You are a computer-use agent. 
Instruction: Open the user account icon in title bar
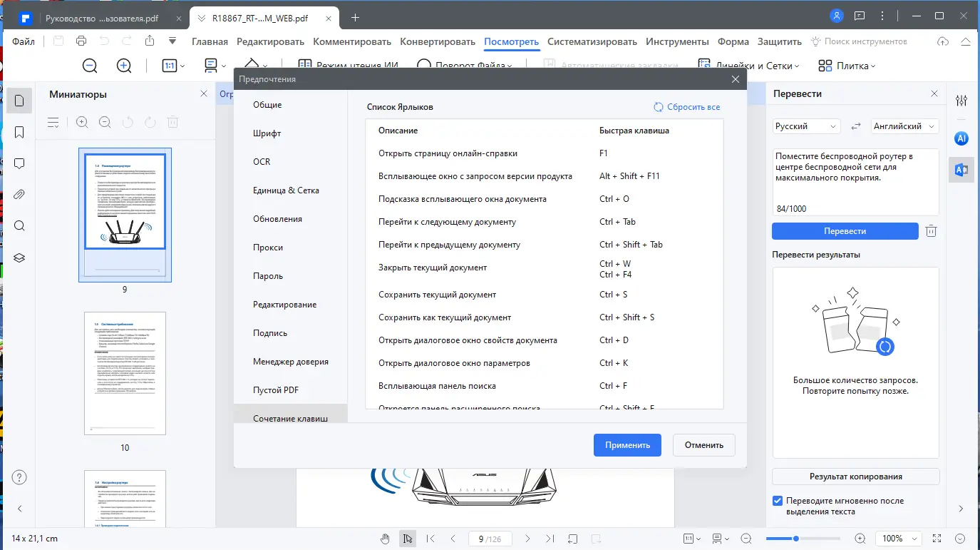click(x=837, y=16)
